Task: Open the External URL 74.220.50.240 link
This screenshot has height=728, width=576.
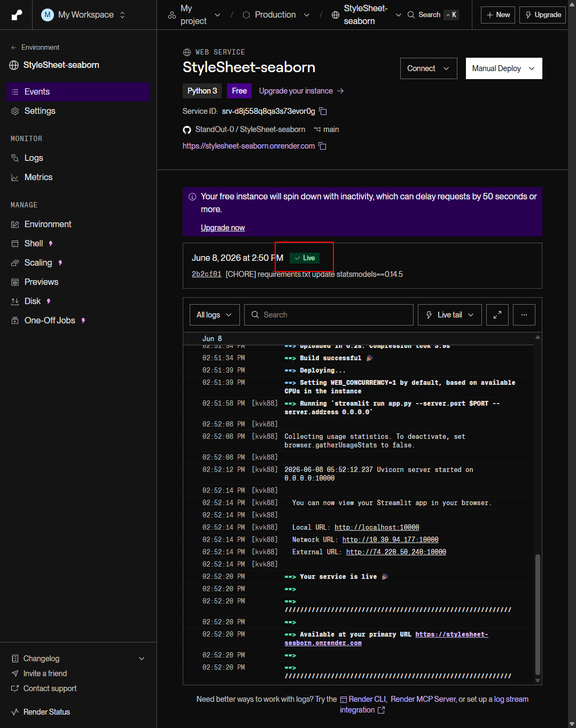Action: [396, 552]
